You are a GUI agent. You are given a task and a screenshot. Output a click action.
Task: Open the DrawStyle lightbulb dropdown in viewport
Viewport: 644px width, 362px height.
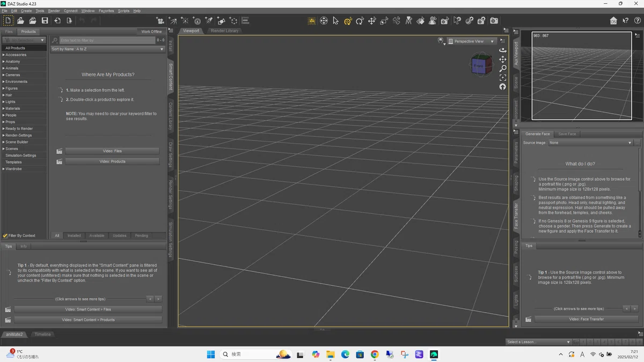click(441, 41)
